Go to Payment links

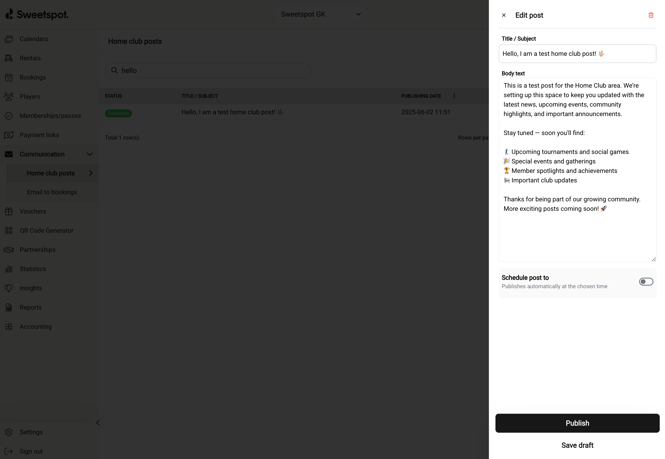(x=39, y=135)
